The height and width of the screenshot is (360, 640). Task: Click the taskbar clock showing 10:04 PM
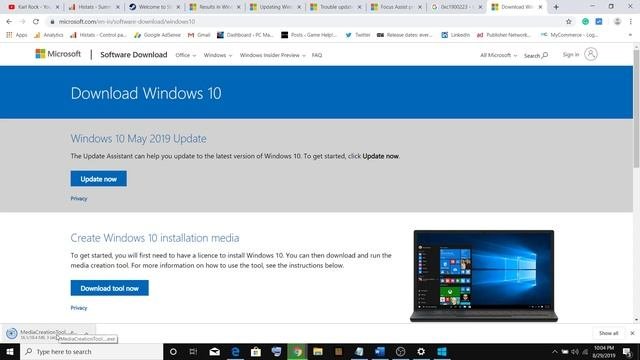tap(604, 351)
